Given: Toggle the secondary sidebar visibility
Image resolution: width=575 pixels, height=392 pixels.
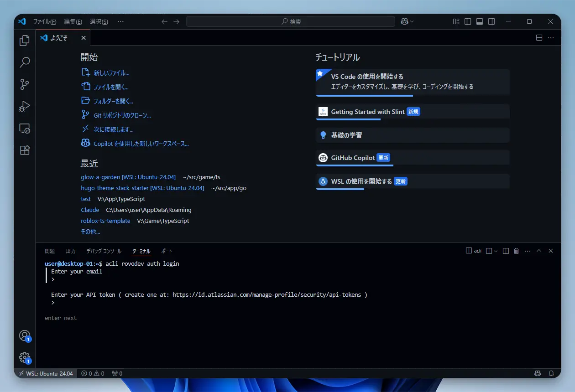Looking at the screenshot, I should tap(491, 21).
